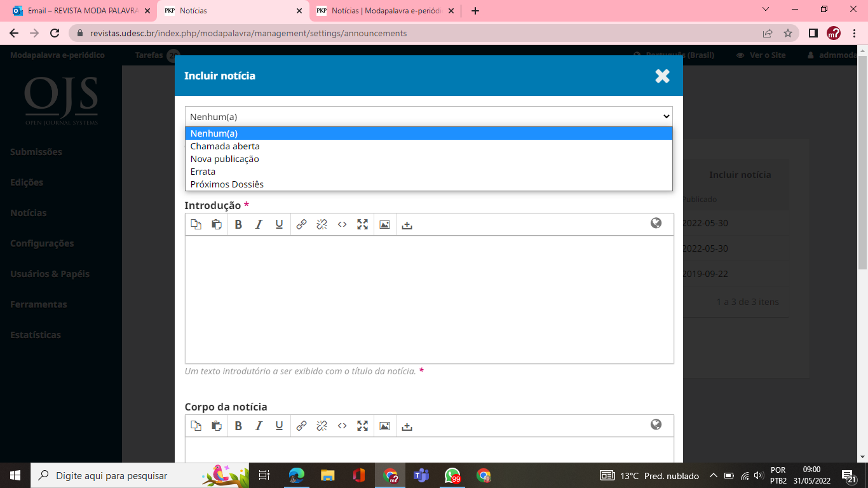Viewport: 868px width, 488px height.
Task: Select 'Errata' announcement type option
Action: tap(203, 172)
